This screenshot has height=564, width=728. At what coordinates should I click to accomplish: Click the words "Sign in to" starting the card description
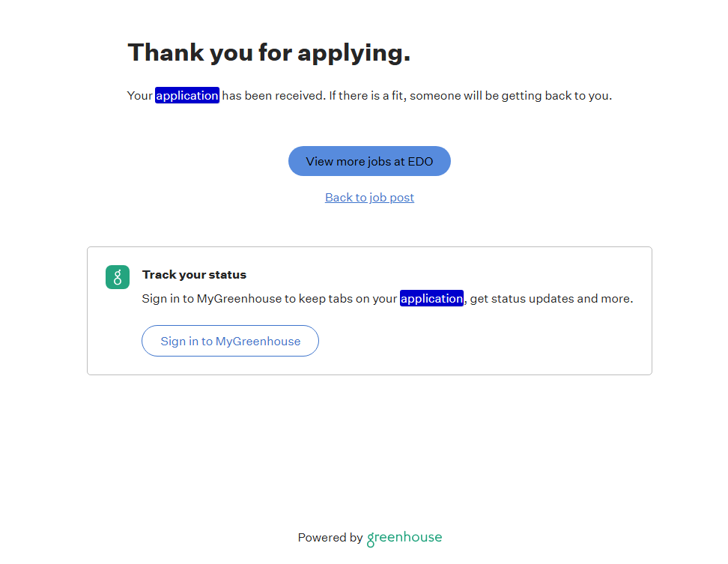click(x=168, y=299)
